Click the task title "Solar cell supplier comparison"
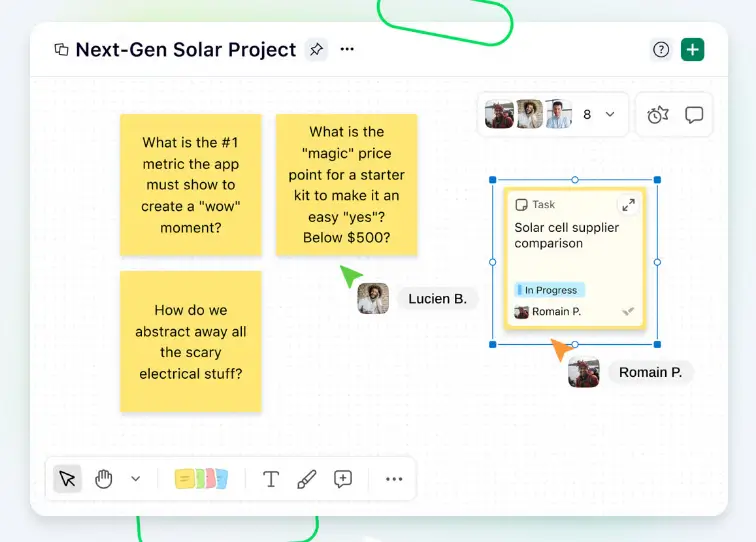This screenshot has height=542, width=756. point(567,235)
